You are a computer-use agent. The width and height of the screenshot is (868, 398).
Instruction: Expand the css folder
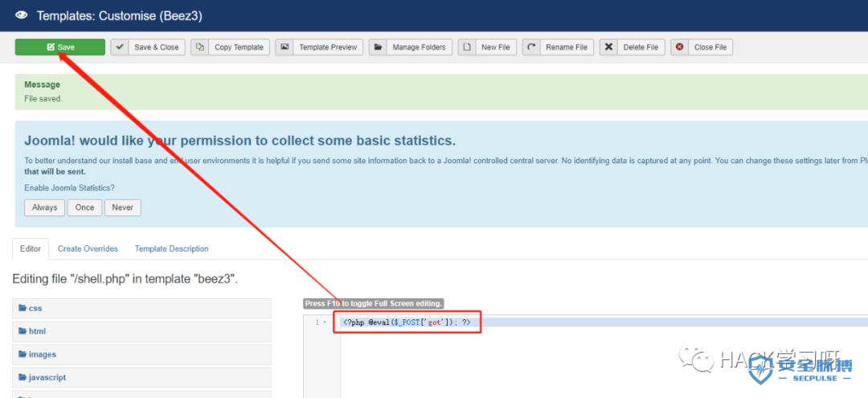pyautogui.click(x=141, y=308)
